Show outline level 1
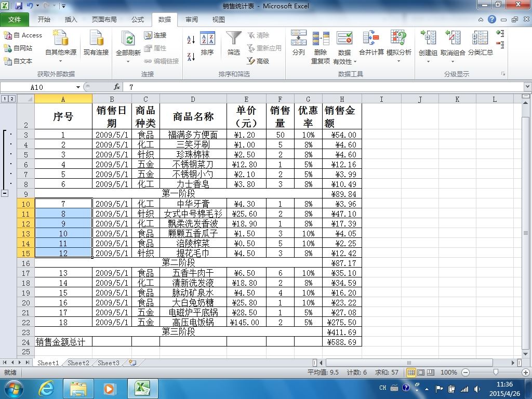Image resolution: width=532 pixels, height=399 pixels. pos(5,99)
